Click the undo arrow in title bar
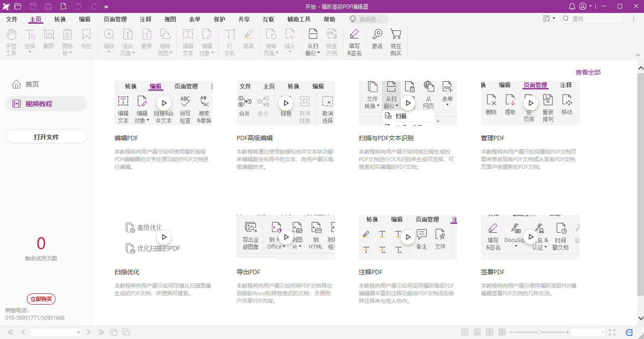Viewport: 644px width, 339px height. (79, 6)
